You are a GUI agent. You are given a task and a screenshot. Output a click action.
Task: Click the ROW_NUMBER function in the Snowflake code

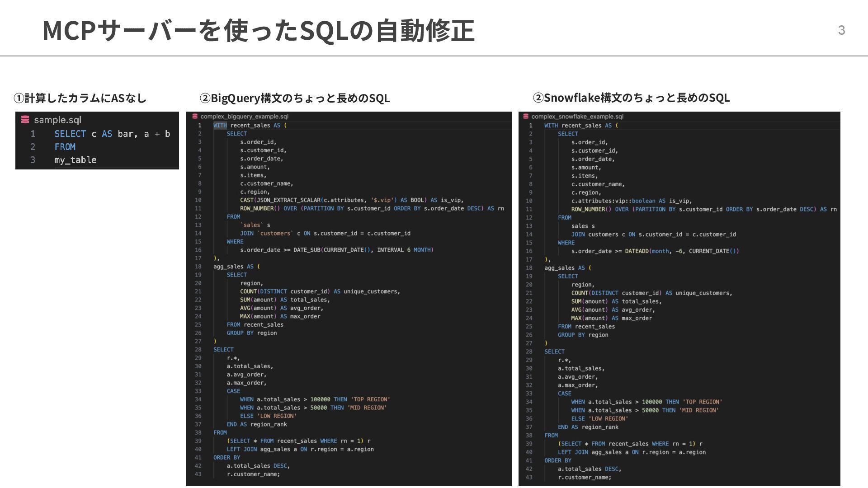pyautogui.click(x=588, y=209)
